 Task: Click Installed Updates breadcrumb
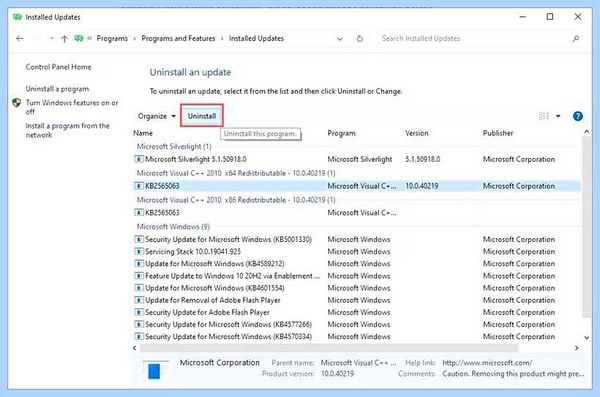[256, 38]
